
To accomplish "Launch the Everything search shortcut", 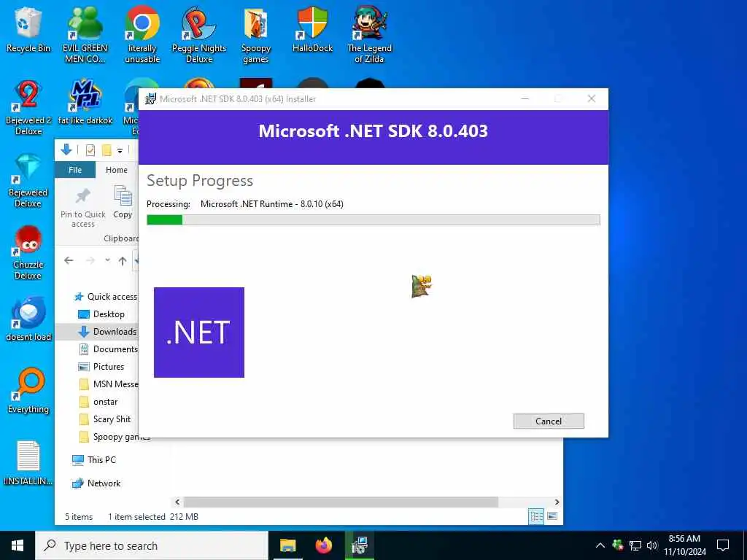I will coord(28,391).
